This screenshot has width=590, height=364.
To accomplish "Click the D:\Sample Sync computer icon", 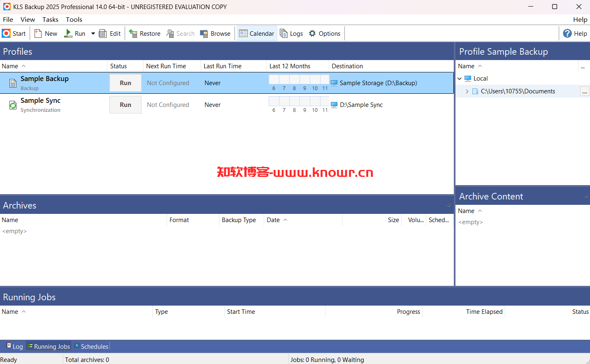I will [x=334, y=104].
